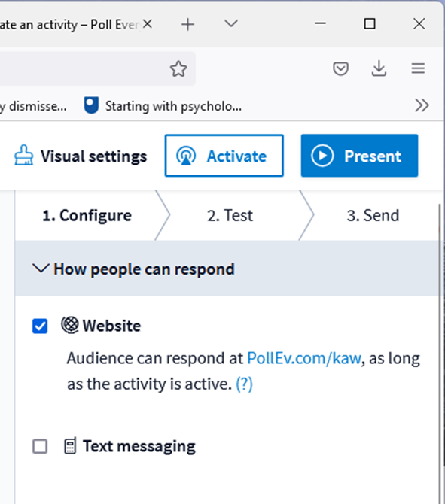Click the Visual settings paintbrush icon

coord(23,155)
